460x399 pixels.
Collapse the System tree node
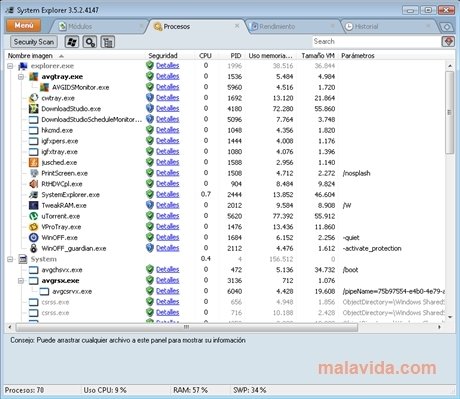tap(10, 259)
